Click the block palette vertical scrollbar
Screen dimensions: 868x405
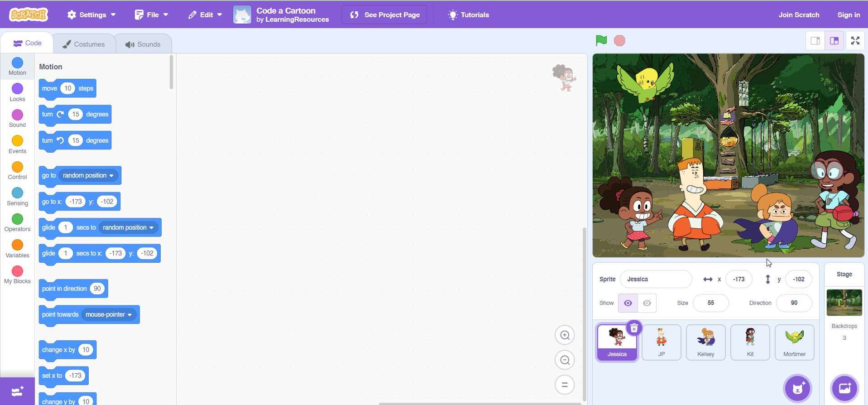(x=171, y=72)
